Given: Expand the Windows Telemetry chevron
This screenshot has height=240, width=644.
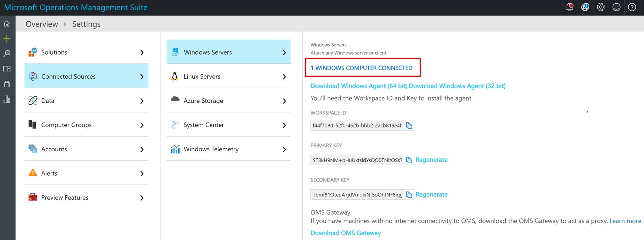Looking at the screenshot, I should coord(284,149).
